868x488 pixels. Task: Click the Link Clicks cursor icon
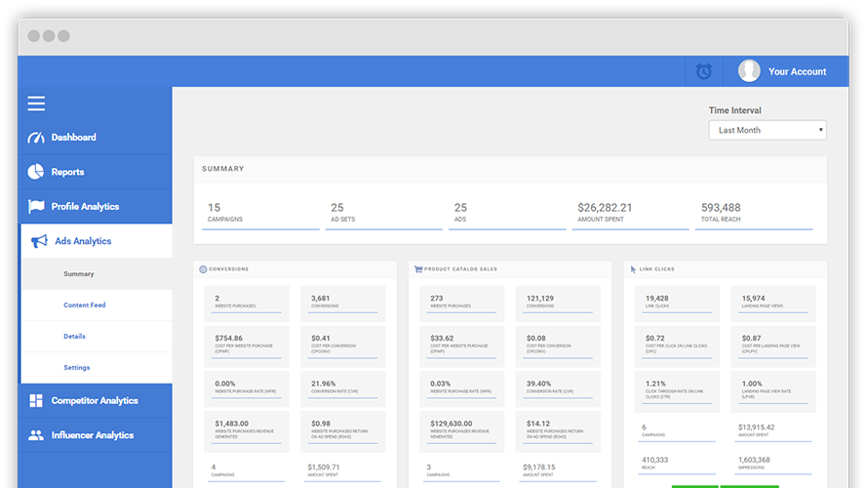coord(633,269)
